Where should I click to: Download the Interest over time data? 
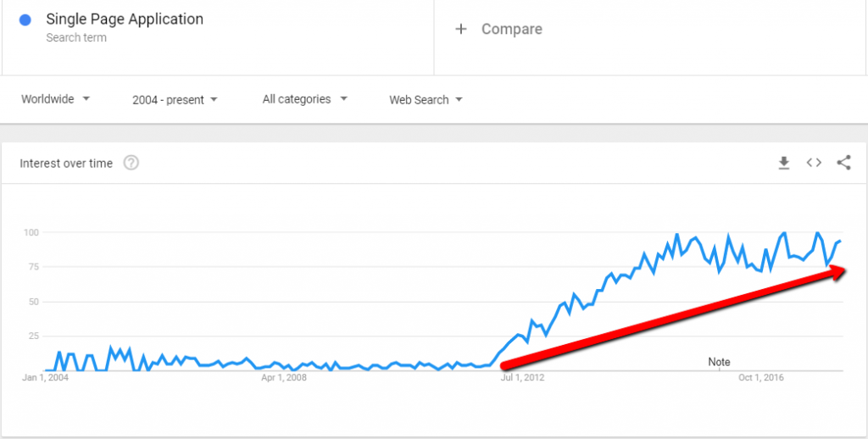[x=784, y=163]
